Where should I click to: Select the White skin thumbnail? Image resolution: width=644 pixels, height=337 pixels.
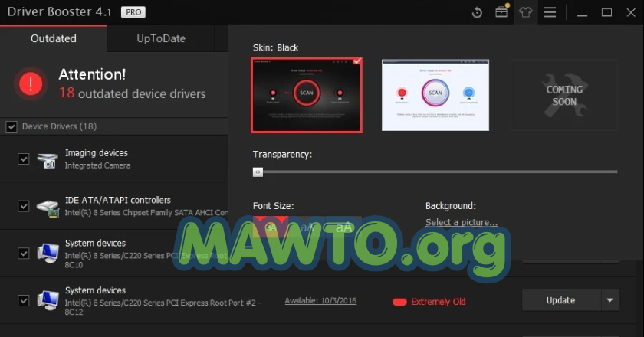(435, 95)
